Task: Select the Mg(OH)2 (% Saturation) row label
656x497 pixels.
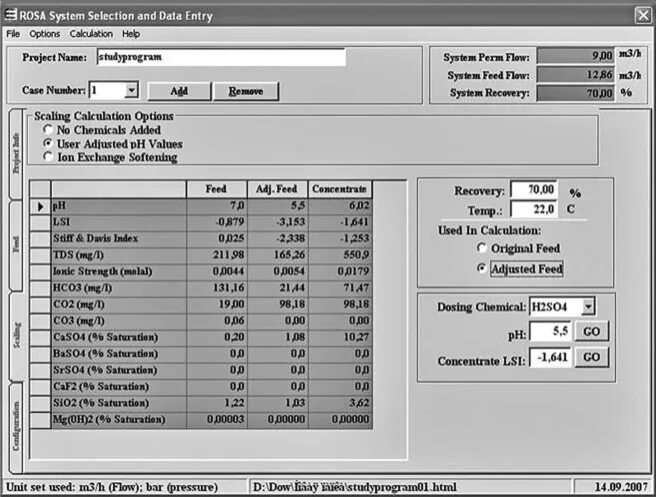Action: tap(119, 420)
